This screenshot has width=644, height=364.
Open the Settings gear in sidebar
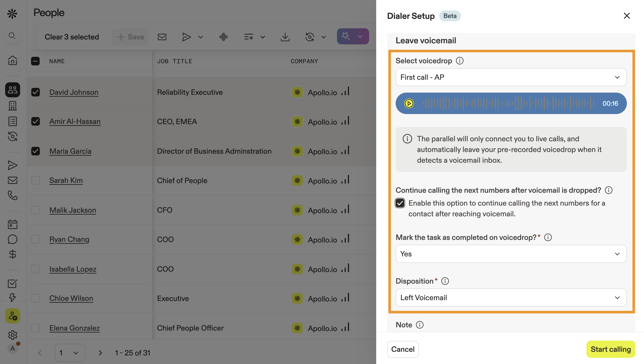[x=12, y=335]
